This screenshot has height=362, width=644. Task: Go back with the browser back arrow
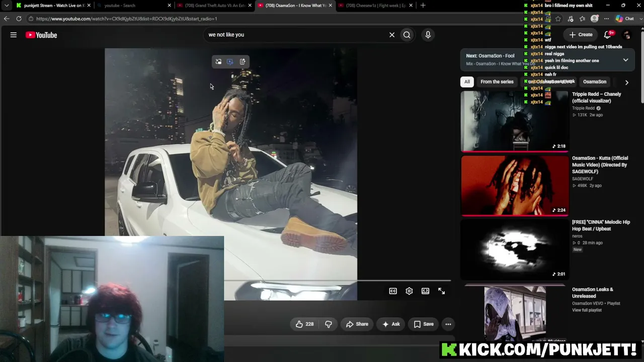click(x=7, y=19)
